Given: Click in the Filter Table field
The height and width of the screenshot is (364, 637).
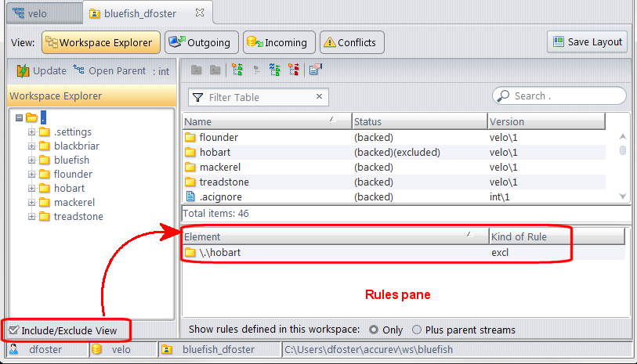Looking at the screenshot, I should [260, 97].
